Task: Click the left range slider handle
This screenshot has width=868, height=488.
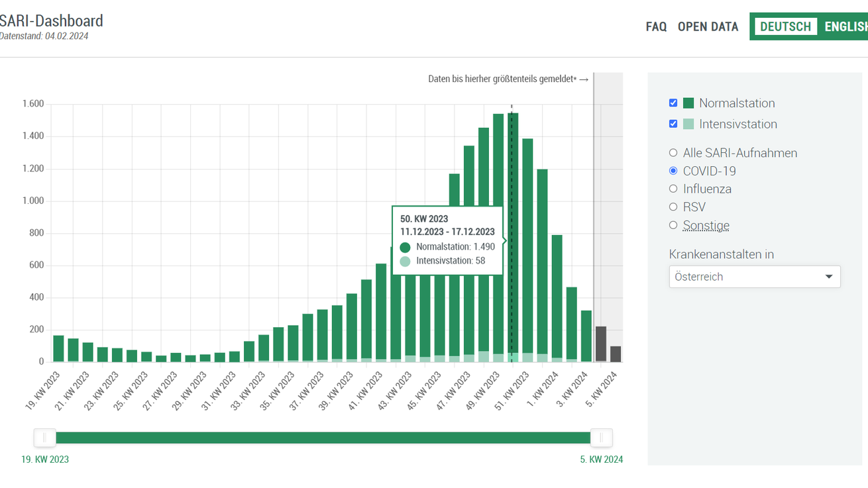Action: [44, 438]
